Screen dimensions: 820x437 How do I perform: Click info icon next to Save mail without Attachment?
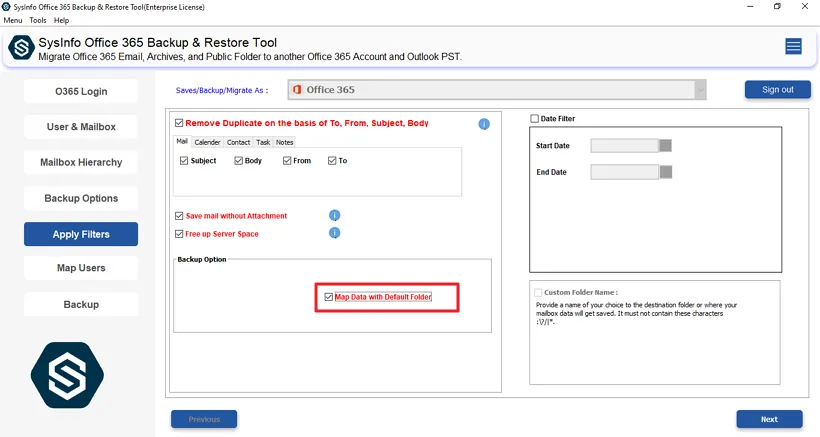(335, 215)
